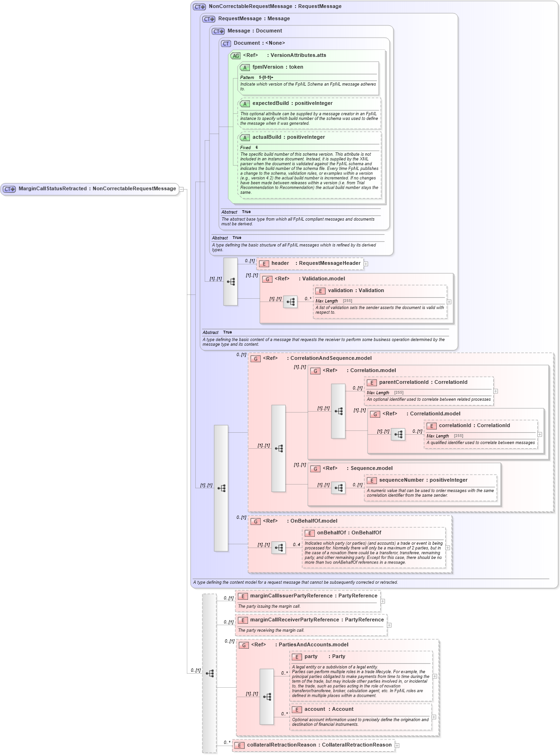Click the AG icon of VersionAttributes.atts
The width and height of the screenshot is (560, 755).
(236, 56)
